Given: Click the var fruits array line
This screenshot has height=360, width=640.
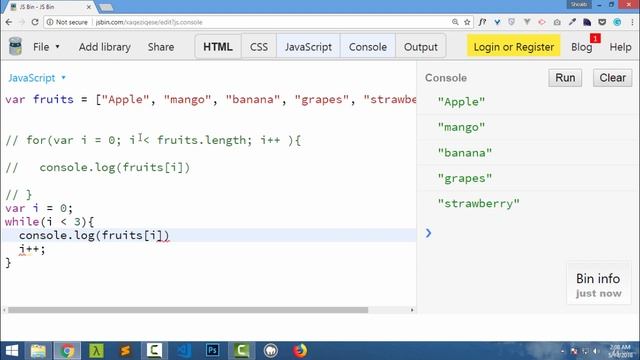Looking at the screenshot, I should tap(210, 99).
